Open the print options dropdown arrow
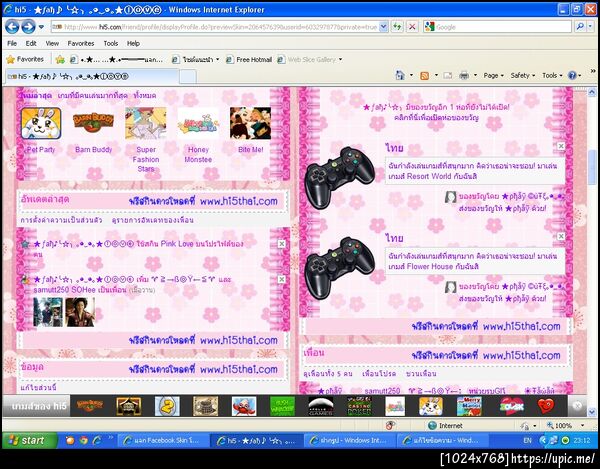 [475, 75]
